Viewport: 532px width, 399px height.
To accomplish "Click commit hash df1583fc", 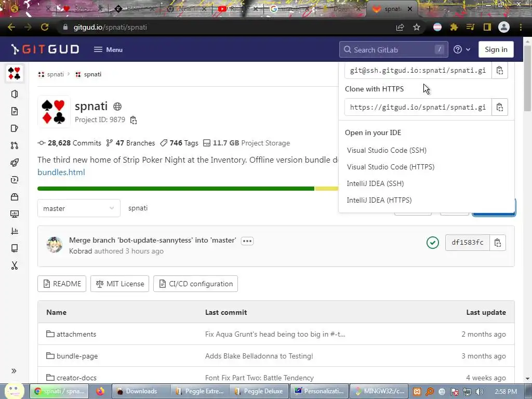I will (x=467, y=243).
